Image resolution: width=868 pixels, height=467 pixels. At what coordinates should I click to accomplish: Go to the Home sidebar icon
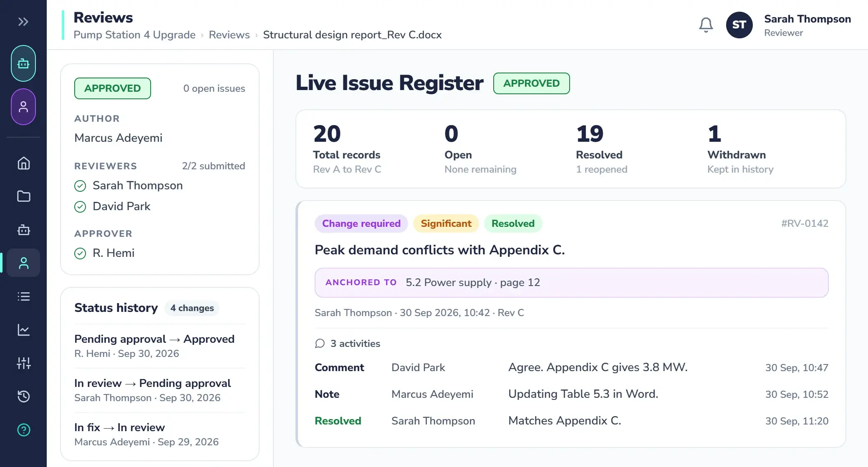[x=23, y=163]
